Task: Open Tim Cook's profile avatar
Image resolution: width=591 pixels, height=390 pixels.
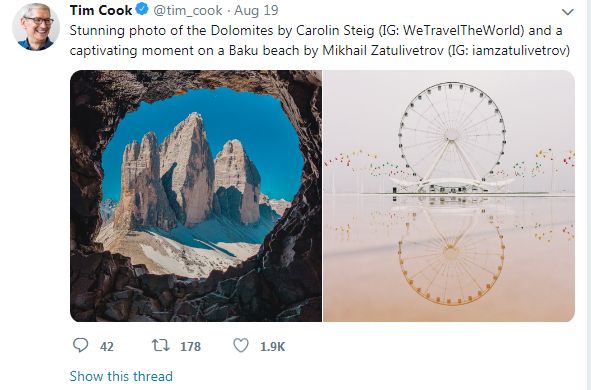Action: (36, 27)
